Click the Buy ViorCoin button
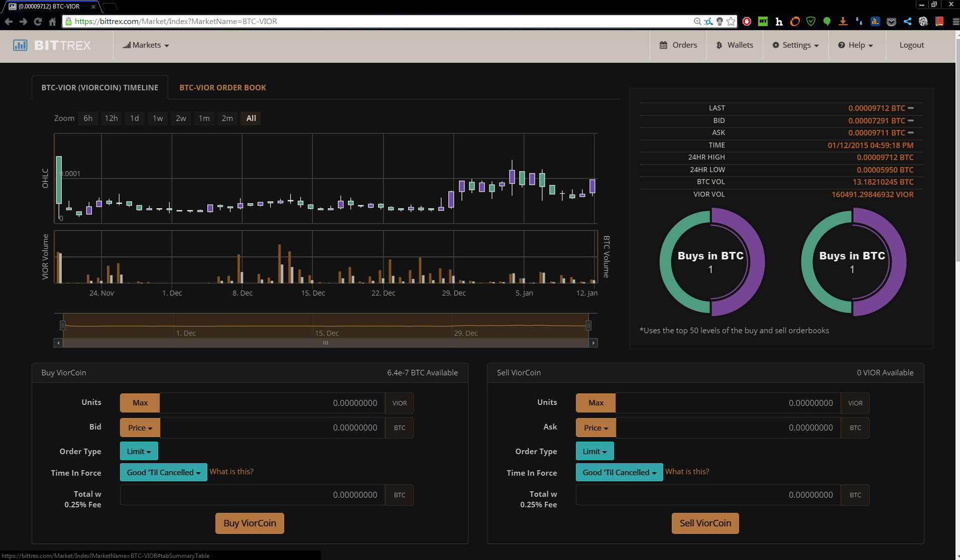 pos(250,523)
